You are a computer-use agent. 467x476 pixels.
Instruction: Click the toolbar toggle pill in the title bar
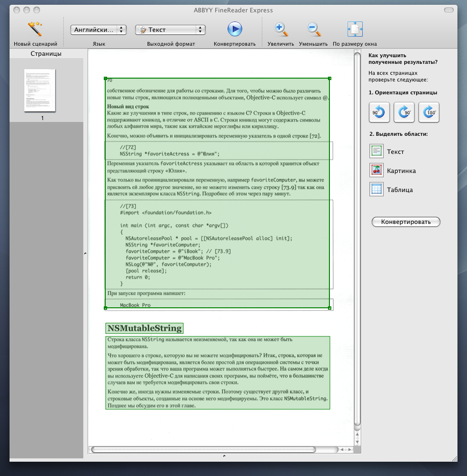[448, 10]
